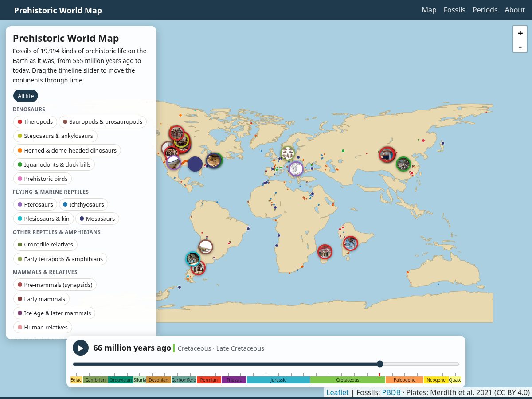The width and height of the screenshot is (532, 399).
Task: Toggle Plesiosaurs & kin filter
Action: click(x=43, y=219)
